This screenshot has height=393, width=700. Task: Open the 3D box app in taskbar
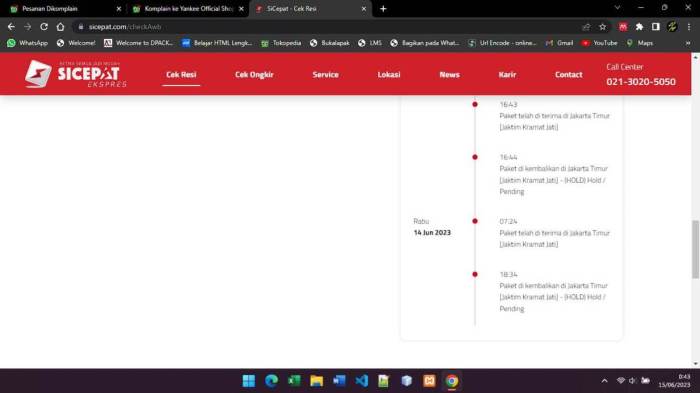pyautogui.click(x=407, y=381)
